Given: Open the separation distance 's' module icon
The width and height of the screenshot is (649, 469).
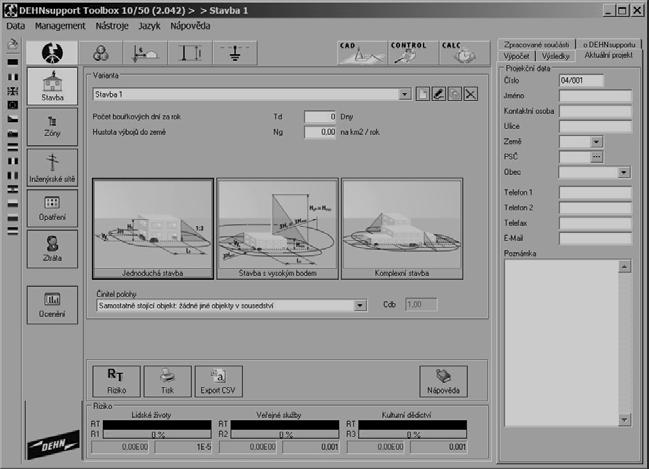Looking at the screenshot, I should (x=145, y=53).
